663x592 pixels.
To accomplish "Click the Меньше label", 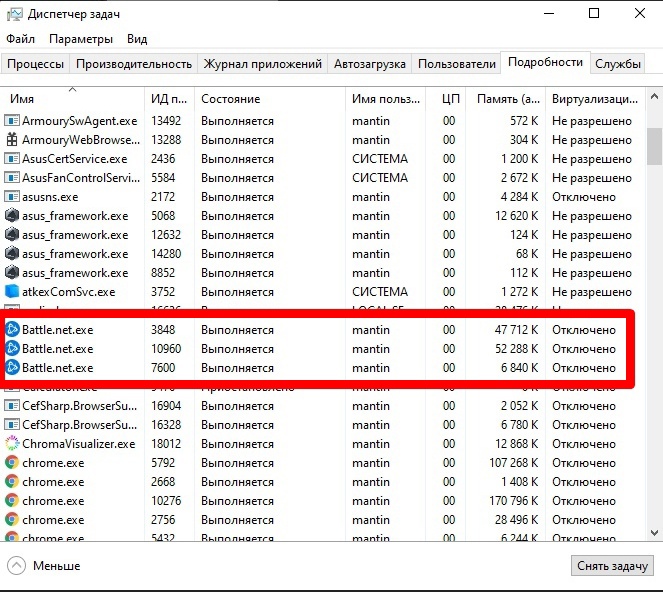I will pos(57,566).
